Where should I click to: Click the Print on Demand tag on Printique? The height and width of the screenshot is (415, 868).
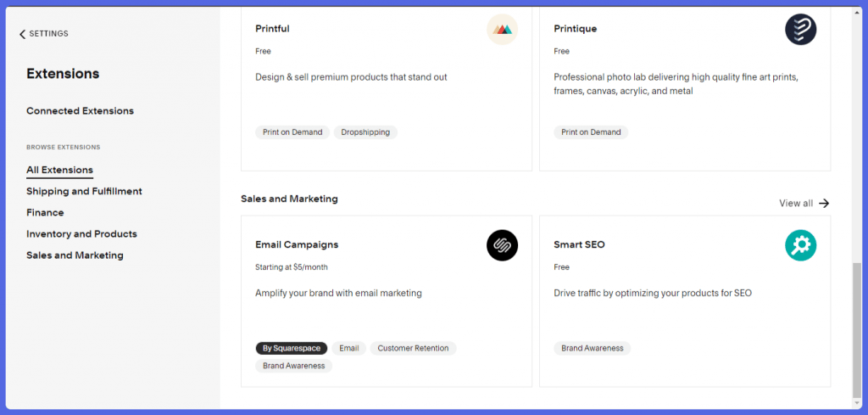coord(591,132)
